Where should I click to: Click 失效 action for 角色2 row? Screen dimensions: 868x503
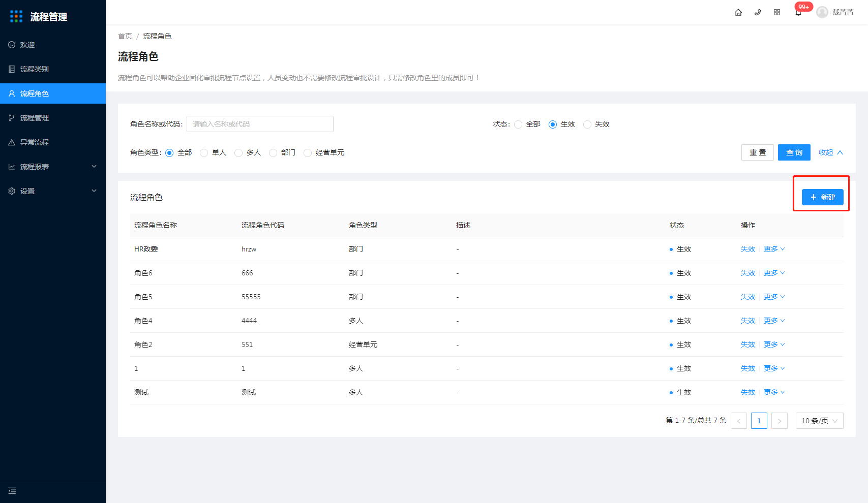(x=748, y=344)
